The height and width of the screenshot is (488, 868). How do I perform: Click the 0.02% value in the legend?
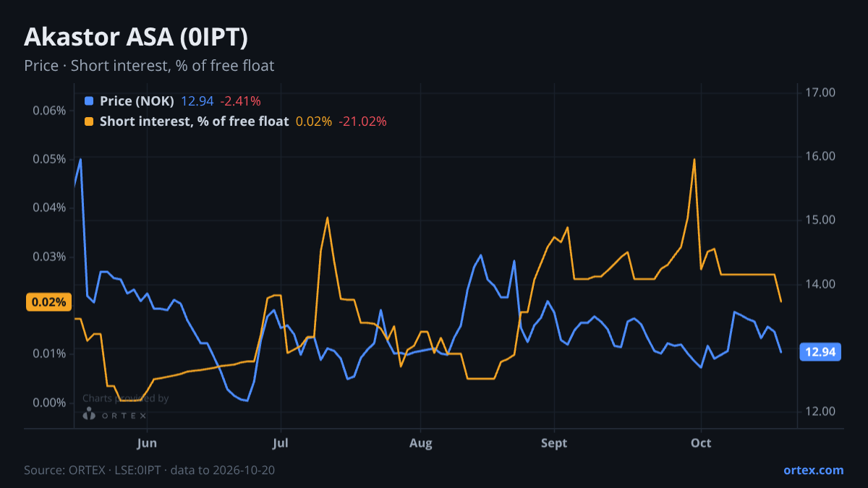314,121
